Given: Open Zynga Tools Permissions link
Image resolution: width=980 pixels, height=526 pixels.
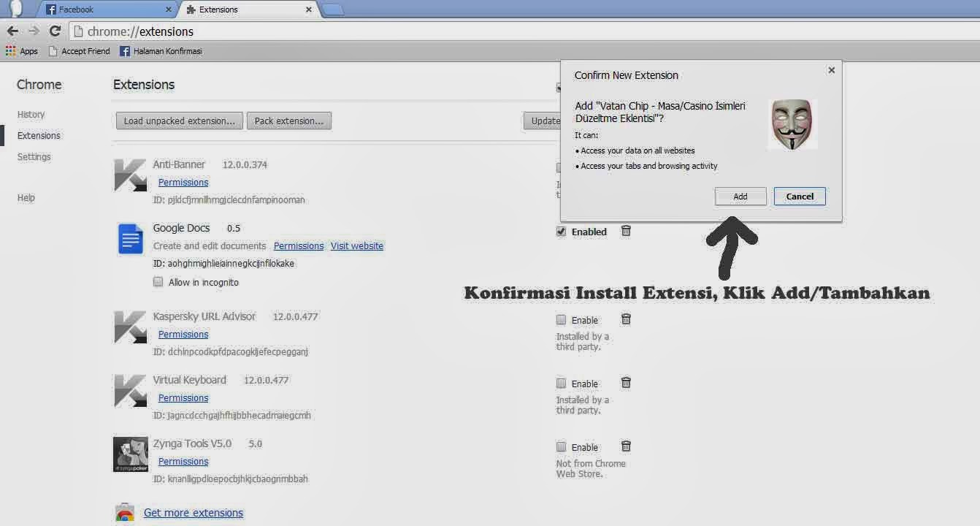Looking at the screenshot, I should [x=183, y=461].
